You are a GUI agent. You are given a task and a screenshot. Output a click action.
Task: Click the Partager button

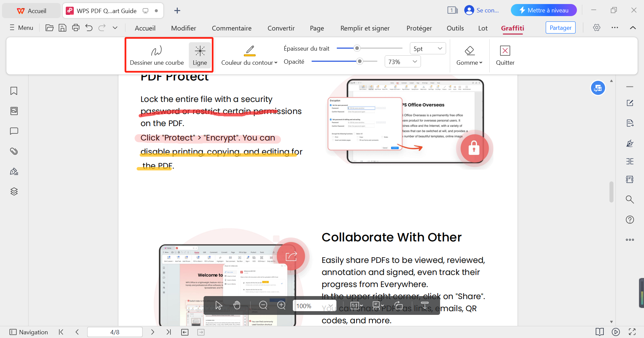click(560, 28)
